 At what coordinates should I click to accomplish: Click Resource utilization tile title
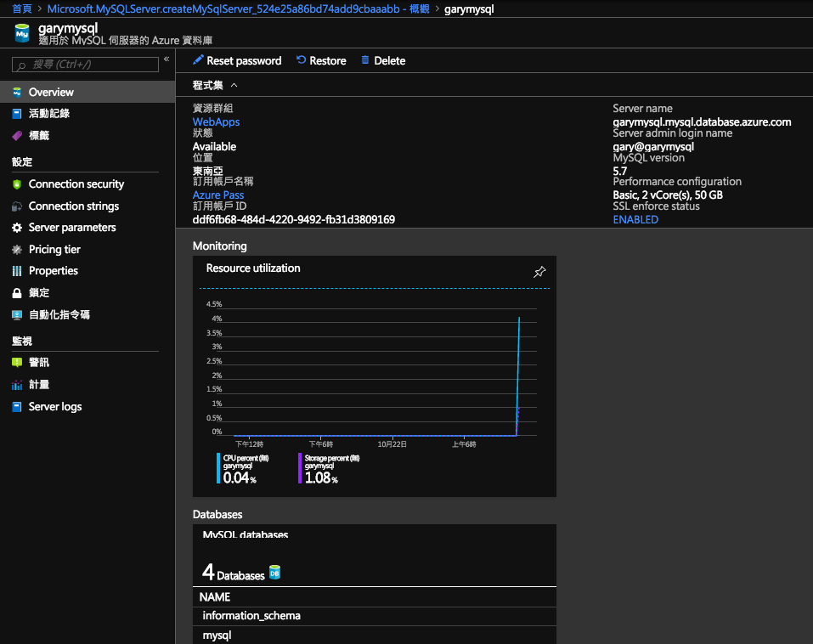tap(253, 268)
